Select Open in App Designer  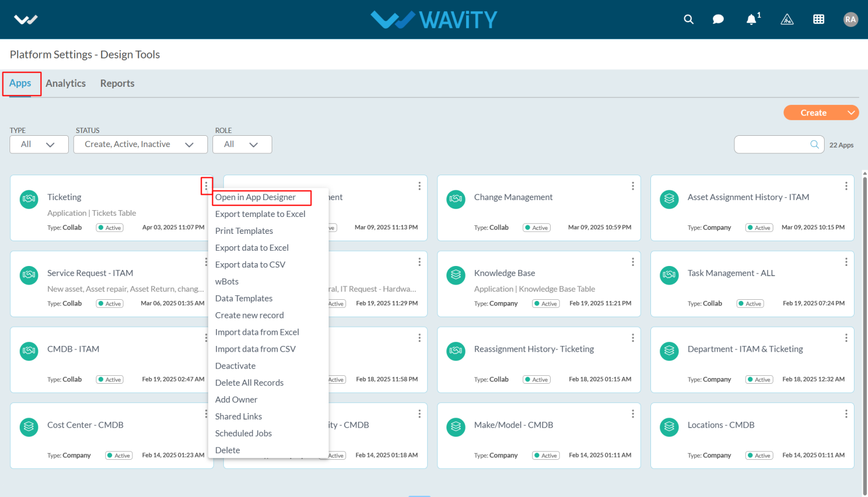point(255,197)
